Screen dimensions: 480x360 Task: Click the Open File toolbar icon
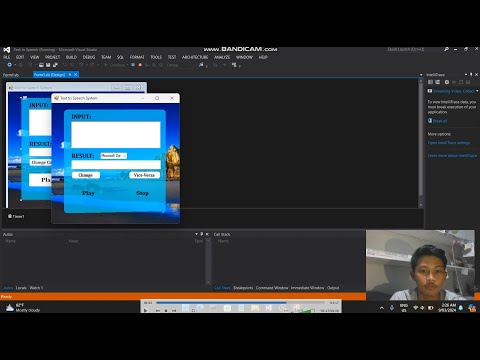point(41,65)
